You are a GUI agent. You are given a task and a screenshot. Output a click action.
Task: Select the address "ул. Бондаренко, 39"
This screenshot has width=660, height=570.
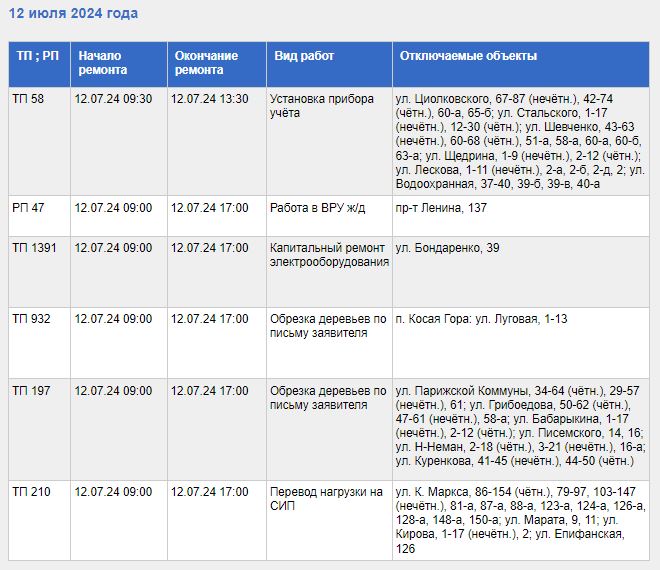tap(447, 248)
